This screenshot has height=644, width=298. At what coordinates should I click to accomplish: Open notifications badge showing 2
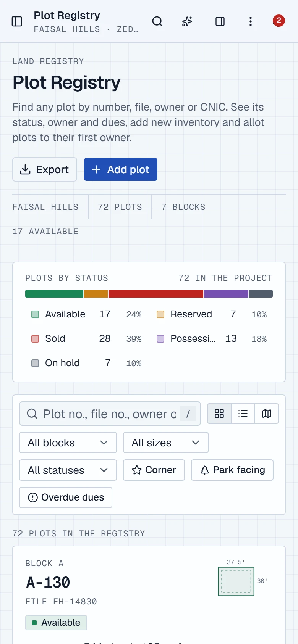[279, 21]
